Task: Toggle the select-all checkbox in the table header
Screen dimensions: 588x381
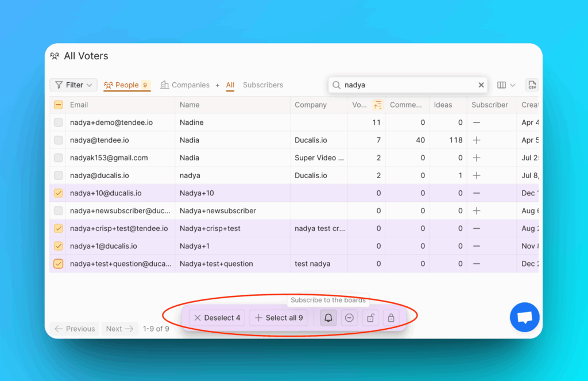Action: click(59, 105)
